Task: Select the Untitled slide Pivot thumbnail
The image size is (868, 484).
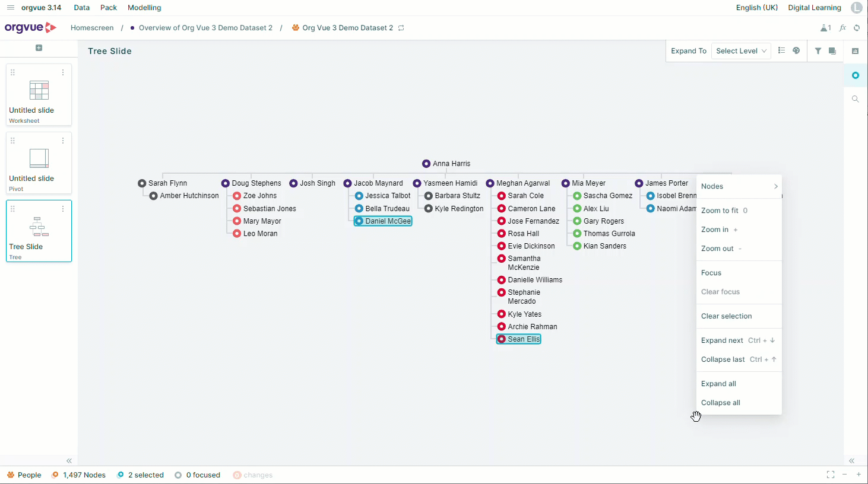Action: (x=39, y=163)
